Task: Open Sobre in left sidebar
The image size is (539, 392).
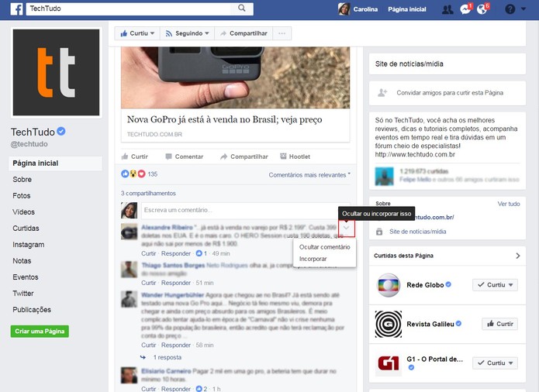Action: (x=22, y=179)
